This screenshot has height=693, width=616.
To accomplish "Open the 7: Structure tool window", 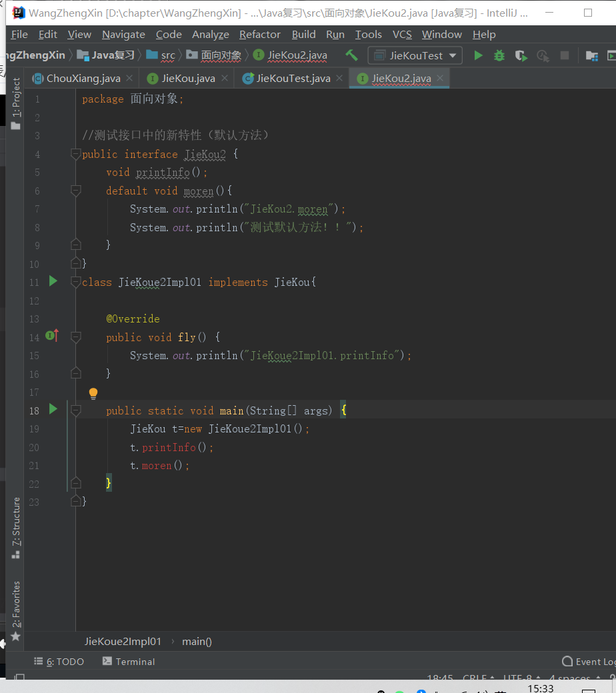I will 16,528.
